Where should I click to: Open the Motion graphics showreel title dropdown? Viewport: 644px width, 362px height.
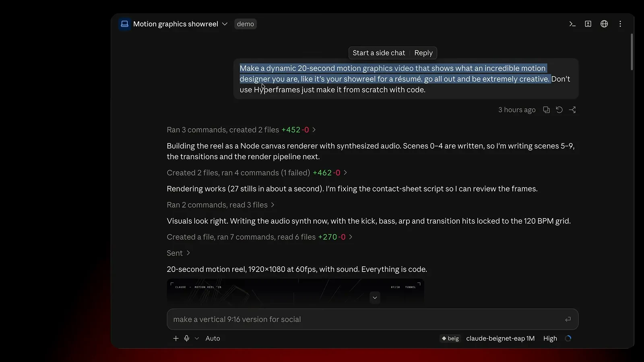click(x=180, y=24)
